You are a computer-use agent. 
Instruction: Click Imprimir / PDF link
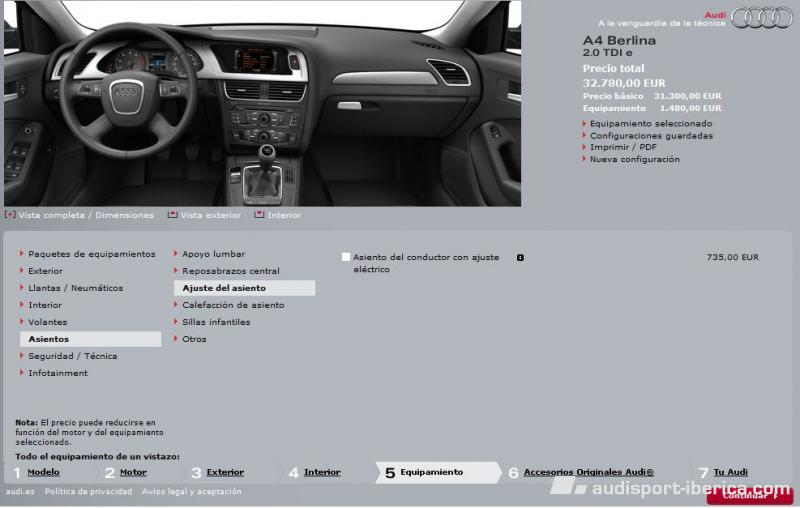[x=623, y=147]
